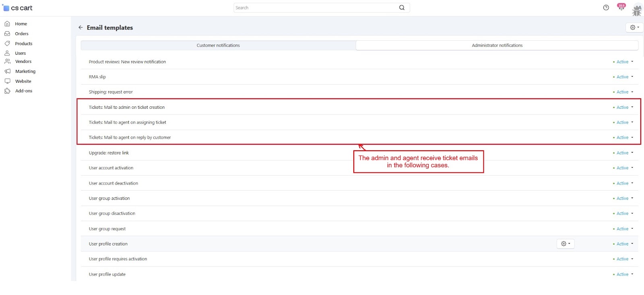Viewport: 644px width, 295px height.
Task: Click the top Search field
Action: pos(316,8)
